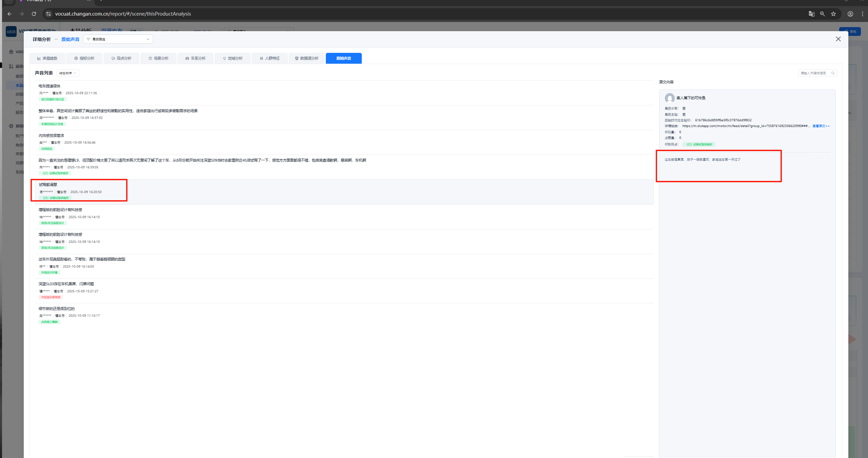Click the browser zoom magnifier icon
This screenshot has height=458, width=868.
click(x=822, y=14)
